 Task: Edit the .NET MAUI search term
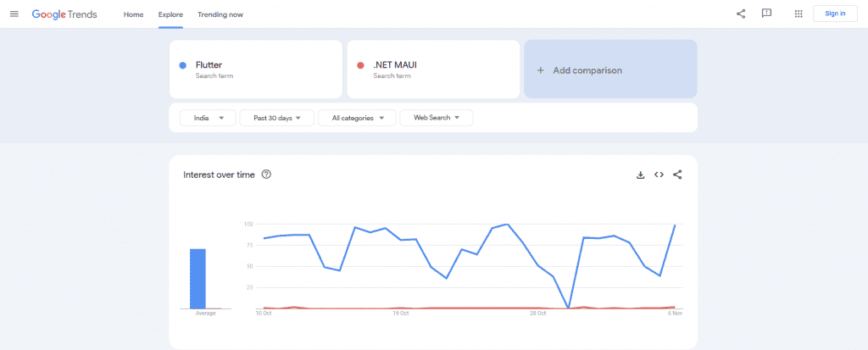click(x=433, y=69)
